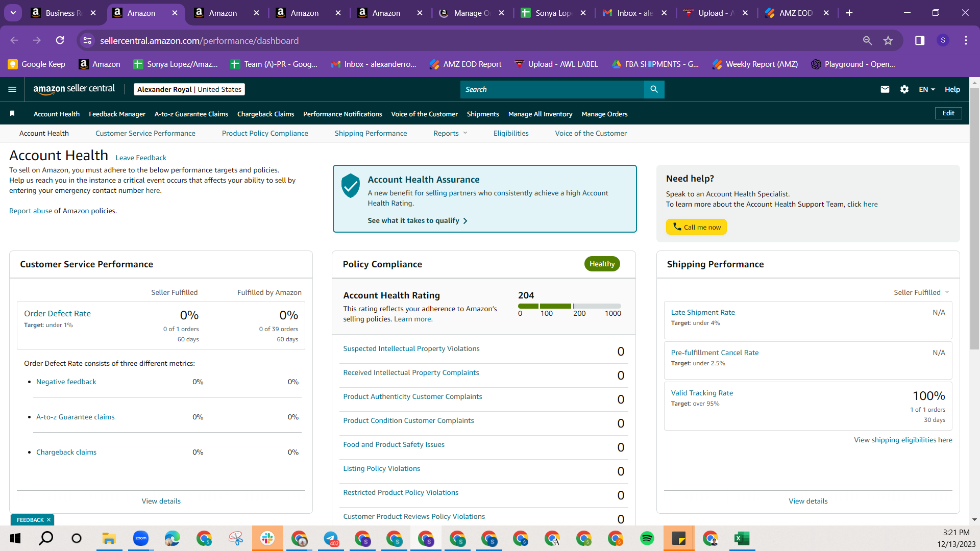Open the Seller Fulfilled shipping dropdown
This screenshot has height=551, width=980.
click(x=921, y=292)
